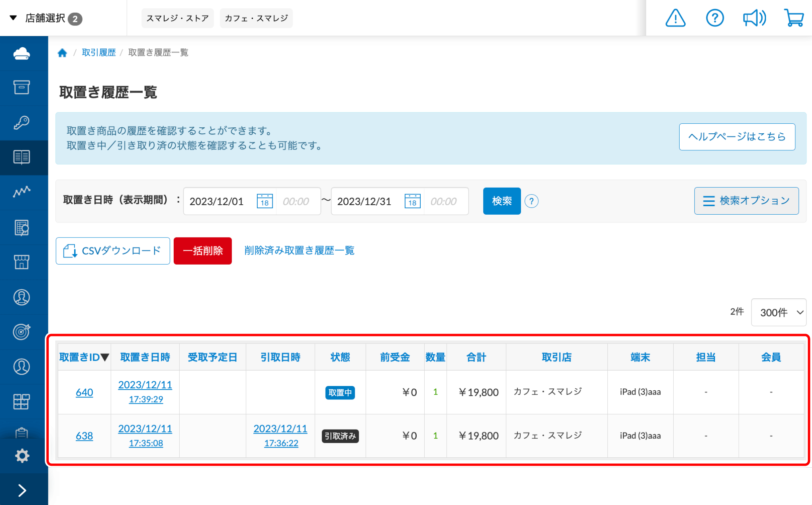Click the end time 00:00 field
Screen dimensions: 812x505
point(446,201)
